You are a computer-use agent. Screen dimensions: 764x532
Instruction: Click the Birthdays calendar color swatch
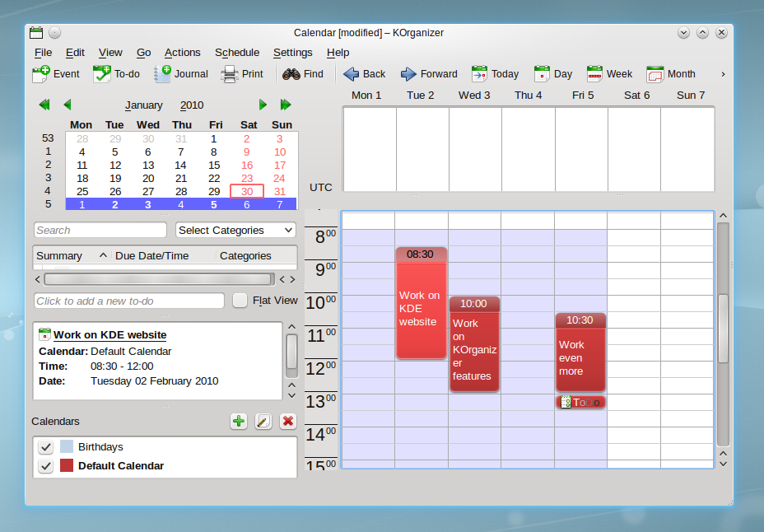click(x=67, y=446)
